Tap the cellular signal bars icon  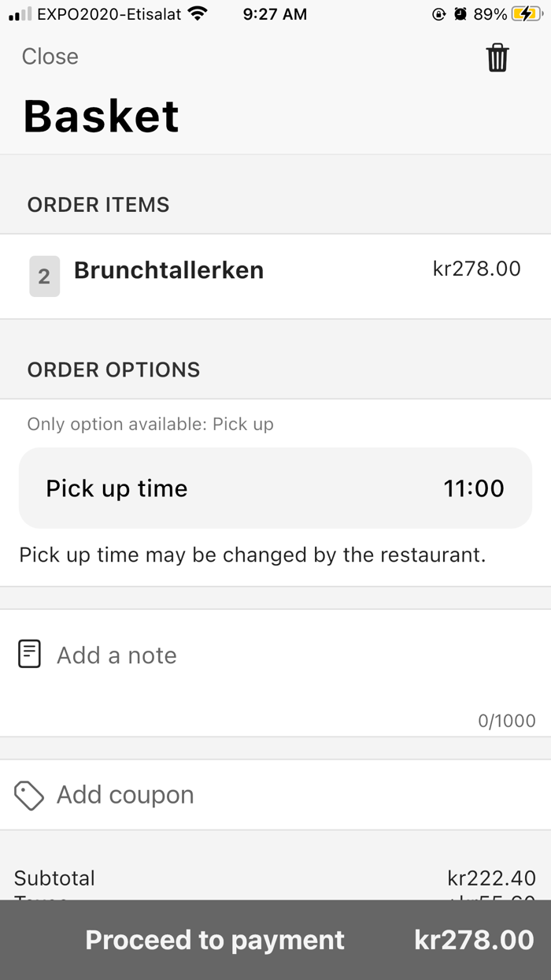tap(20, 14)
